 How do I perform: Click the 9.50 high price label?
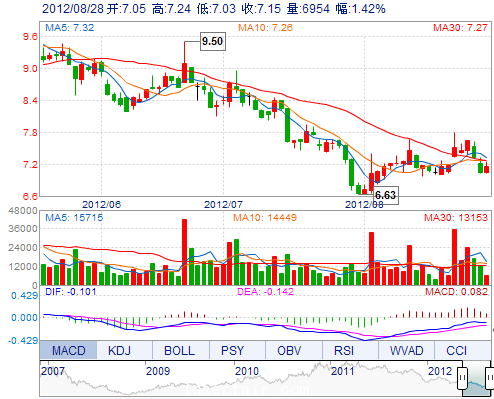pos(213,41)
